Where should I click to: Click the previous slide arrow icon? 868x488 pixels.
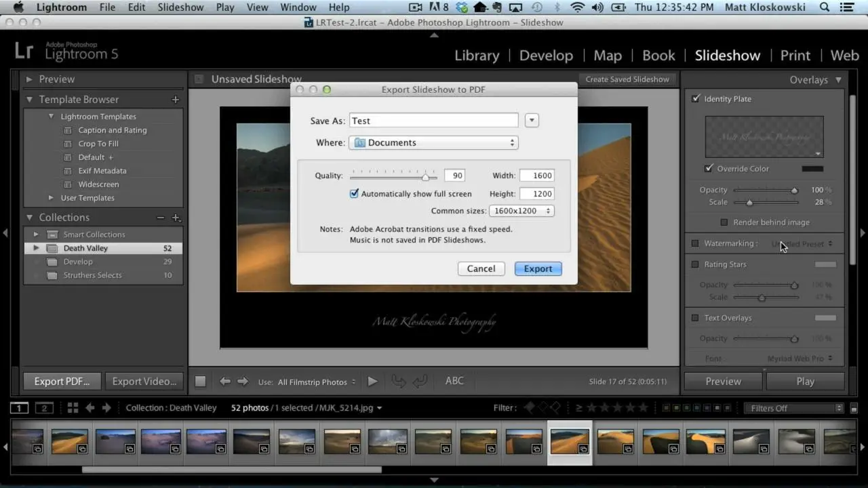(226, 381)
